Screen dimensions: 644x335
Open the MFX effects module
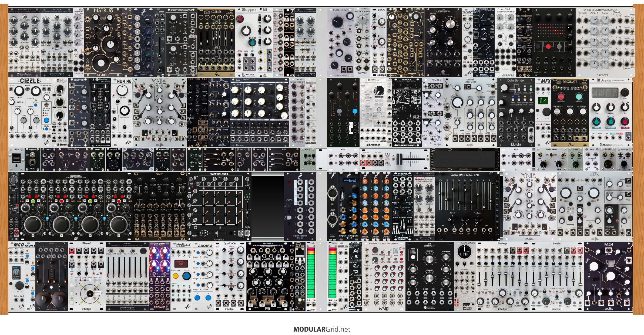543,113
